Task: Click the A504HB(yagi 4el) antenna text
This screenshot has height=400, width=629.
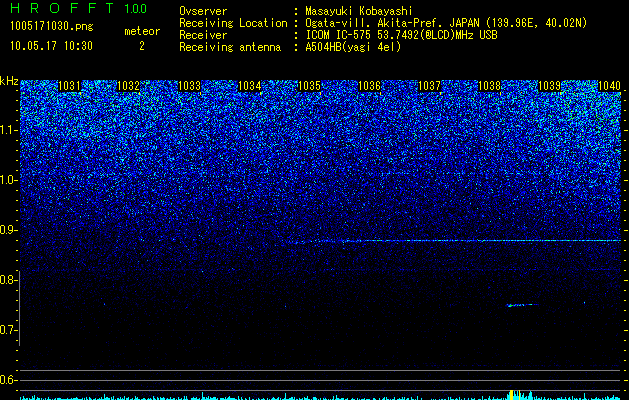Action: coord(353,47)
